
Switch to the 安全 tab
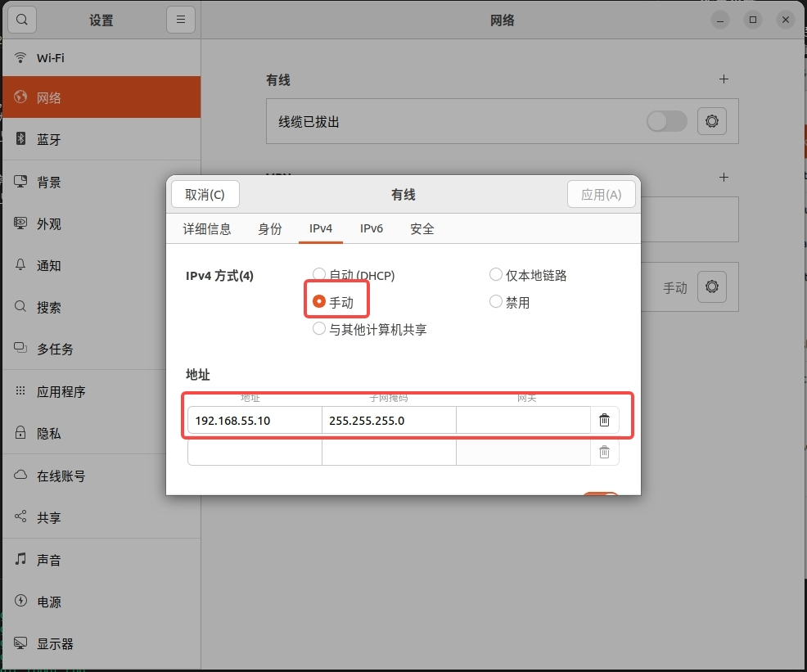(422, 229)
